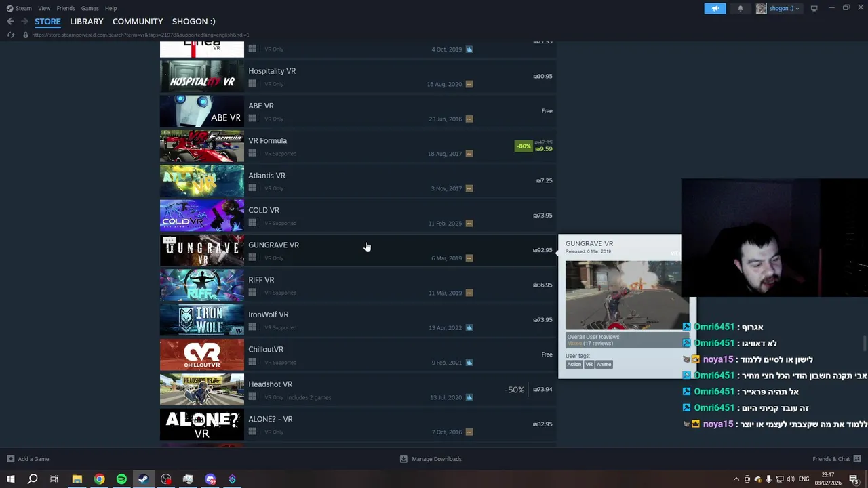Open Spotify from taskbar
868x488 pixels.
121,479
